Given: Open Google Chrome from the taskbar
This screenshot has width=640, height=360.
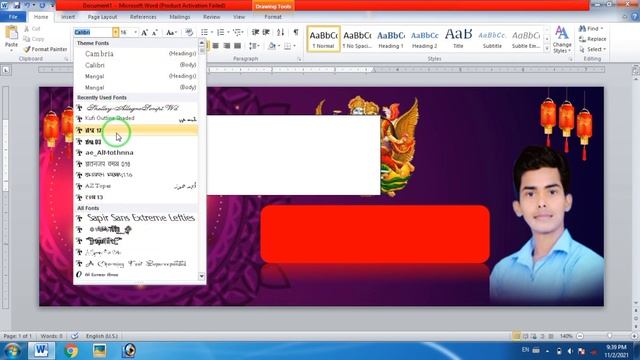Looking at the screenshot, I should coord(71,351).
